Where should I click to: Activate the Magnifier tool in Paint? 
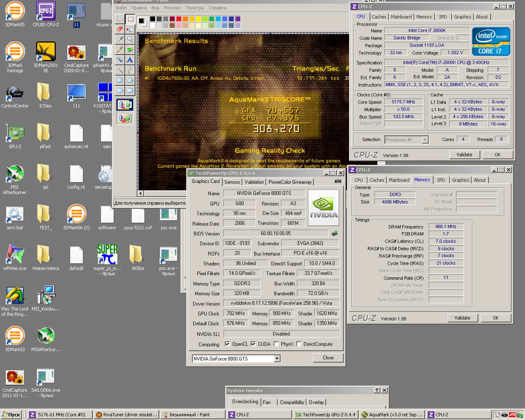pyautogui.click(x=130, y=39)
